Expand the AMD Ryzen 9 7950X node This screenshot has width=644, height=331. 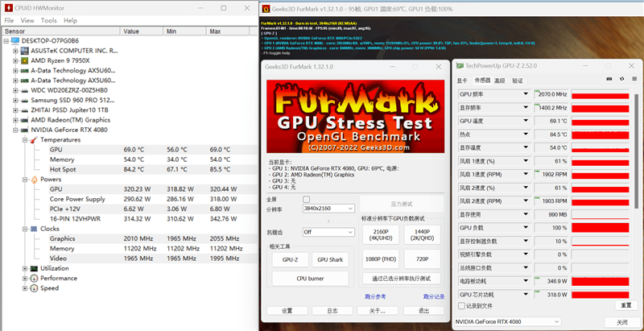point(15,60)
